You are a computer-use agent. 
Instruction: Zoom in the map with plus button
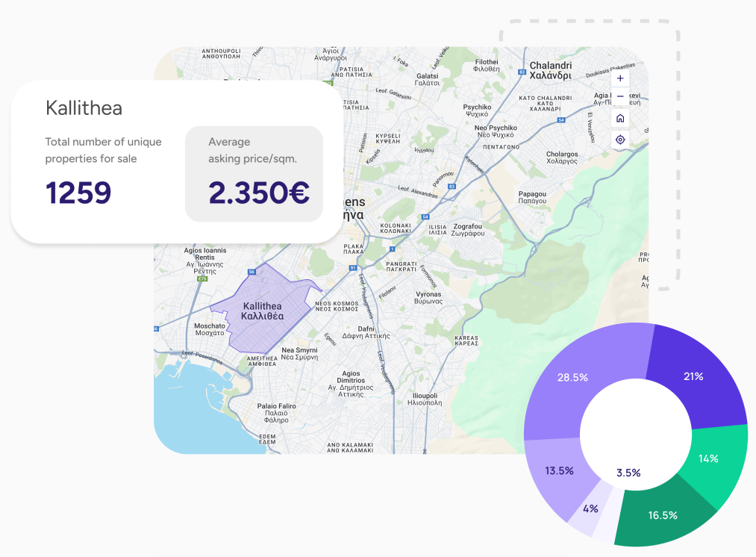click(619, 78)
